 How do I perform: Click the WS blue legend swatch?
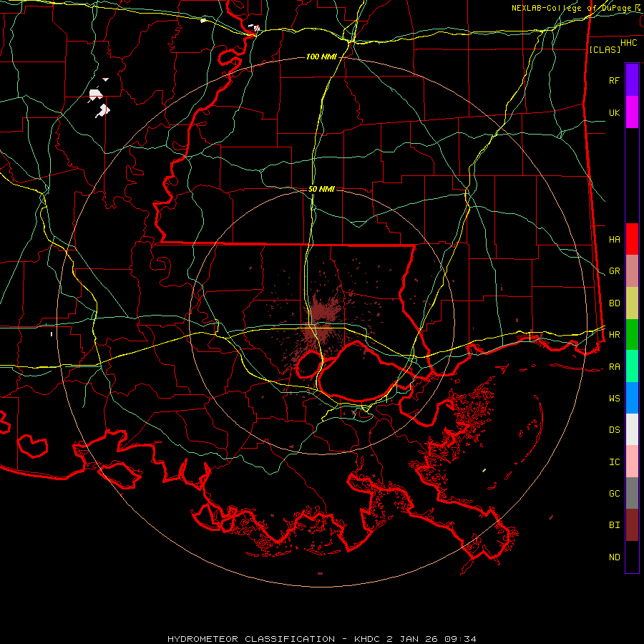(x=632, y=398)
